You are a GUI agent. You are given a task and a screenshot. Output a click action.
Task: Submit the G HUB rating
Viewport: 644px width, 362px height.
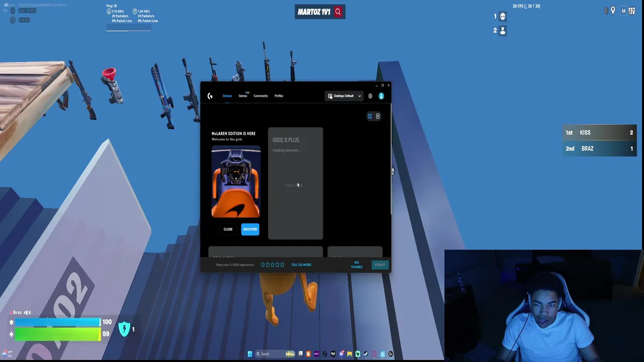click(380, 265)
